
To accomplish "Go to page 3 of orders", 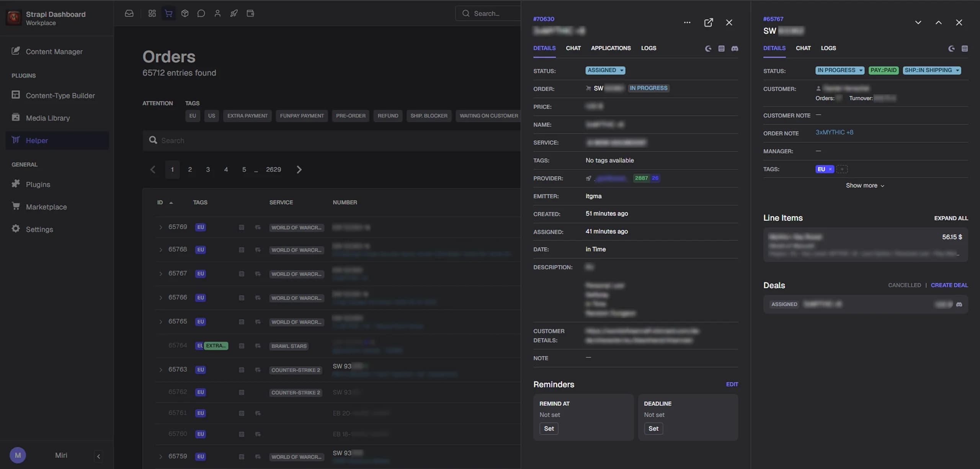I will pyautogui.click(x=208, y=169).
